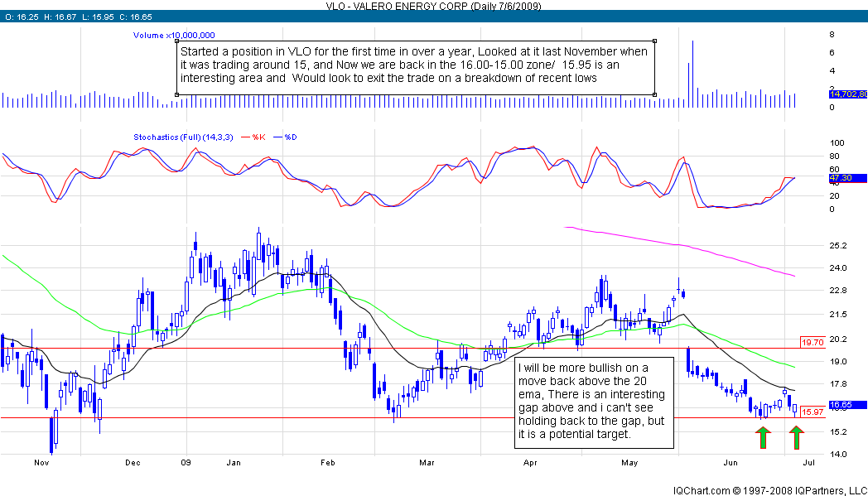868x496 pixels.
Task: Click the 09 year label on time axis
Action: (x=186, y=463)
